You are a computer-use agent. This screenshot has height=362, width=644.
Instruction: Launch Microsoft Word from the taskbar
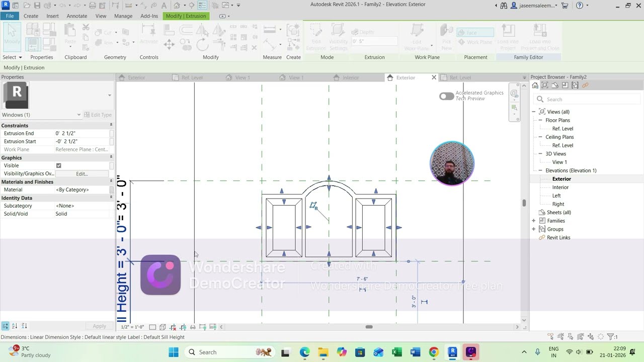point(415,352)
